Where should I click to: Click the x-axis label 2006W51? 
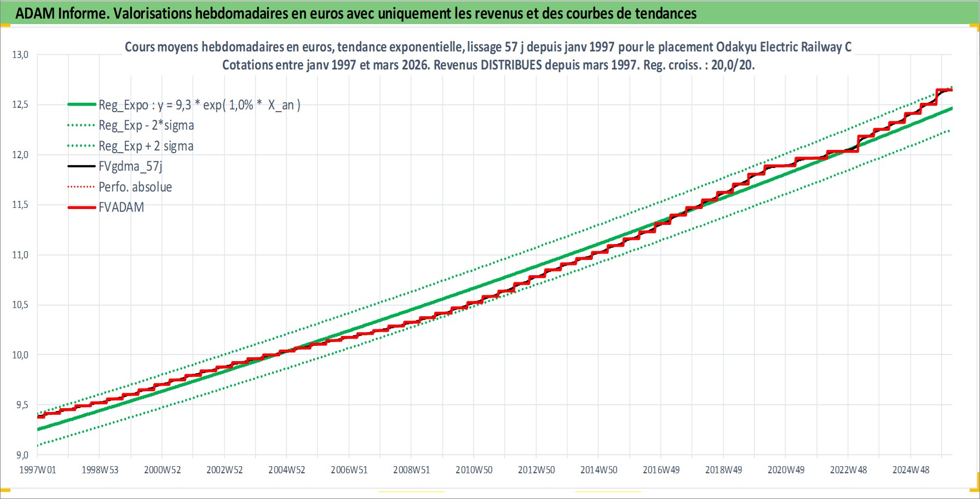click(349, 470)
